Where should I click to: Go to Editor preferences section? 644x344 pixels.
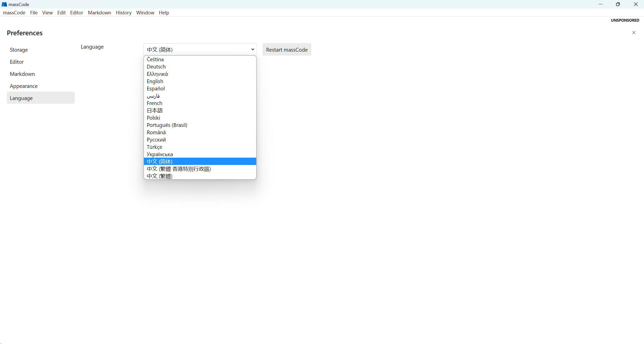click(x=17, y=62)
